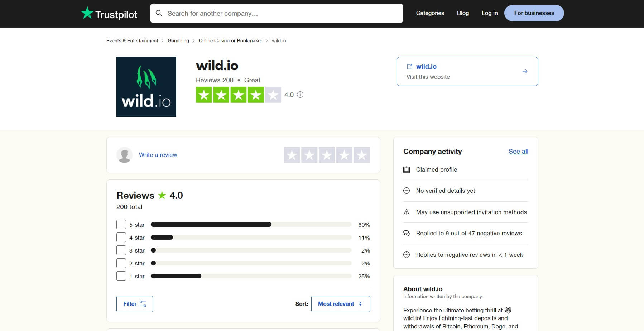The image size is (644, 331).
Task: Check the 1-star filter checkbox
Action: (x=121, y=276)
